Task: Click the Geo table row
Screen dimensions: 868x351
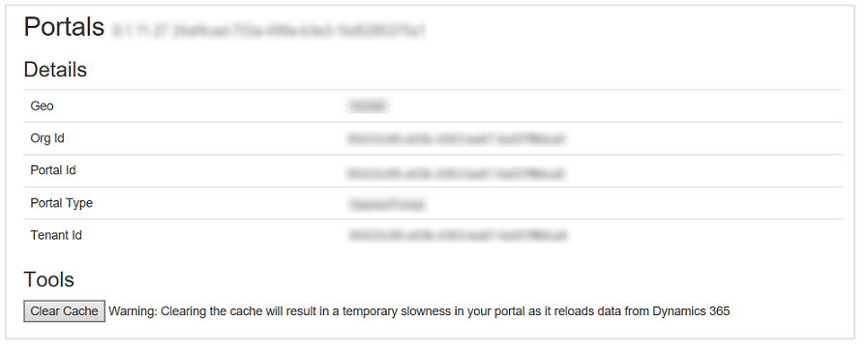Action: coord(433,105)
